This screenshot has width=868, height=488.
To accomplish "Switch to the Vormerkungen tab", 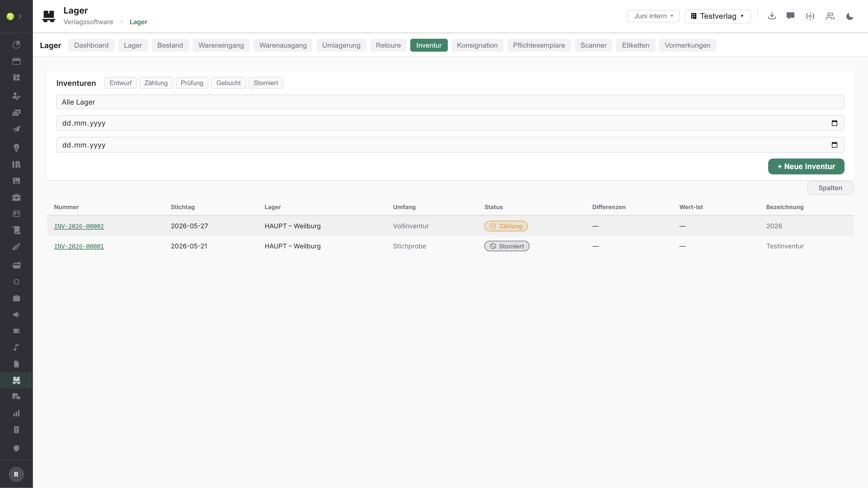I will tap(687, 45).
